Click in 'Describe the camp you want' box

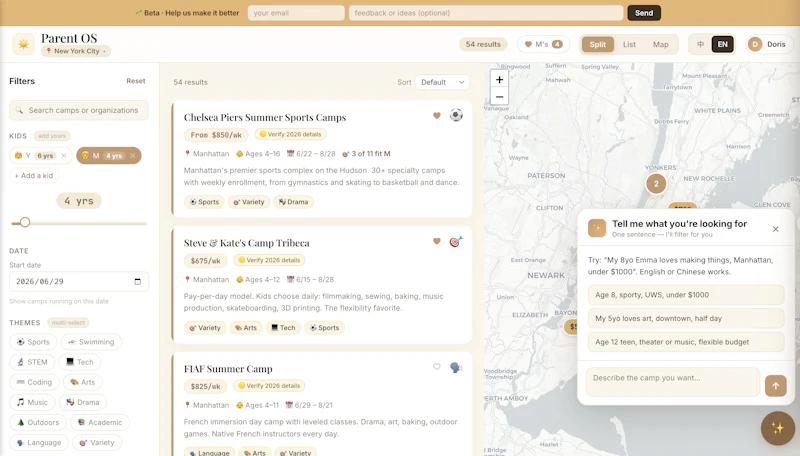coord(672,382)
